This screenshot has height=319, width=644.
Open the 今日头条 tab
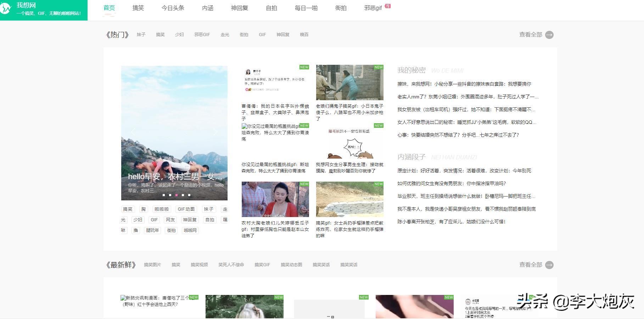173,8
